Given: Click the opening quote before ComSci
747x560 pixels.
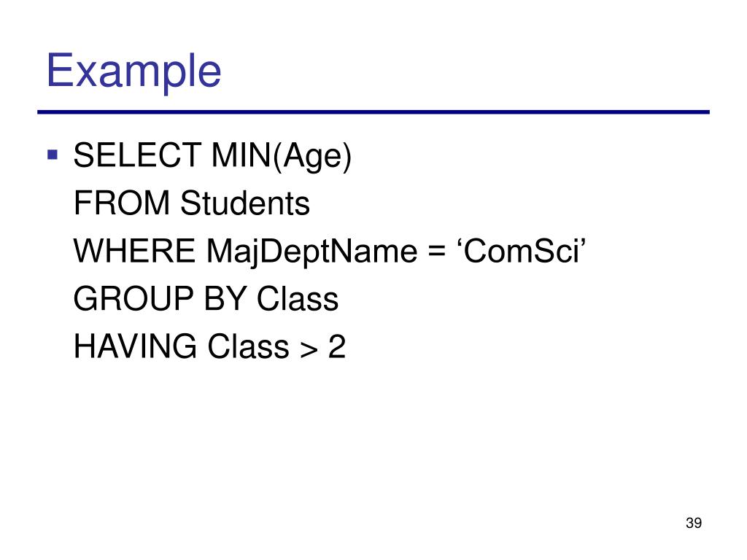Looking at the screenshot, I should 460,243.
